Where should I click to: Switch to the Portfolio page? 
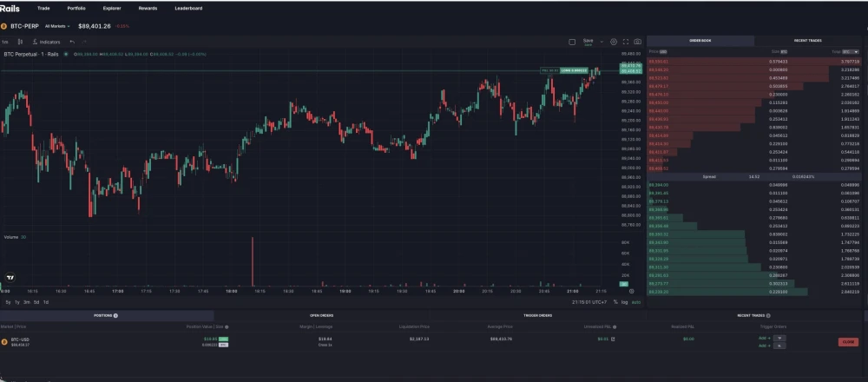pyautogui.click(x=76, y=8)
